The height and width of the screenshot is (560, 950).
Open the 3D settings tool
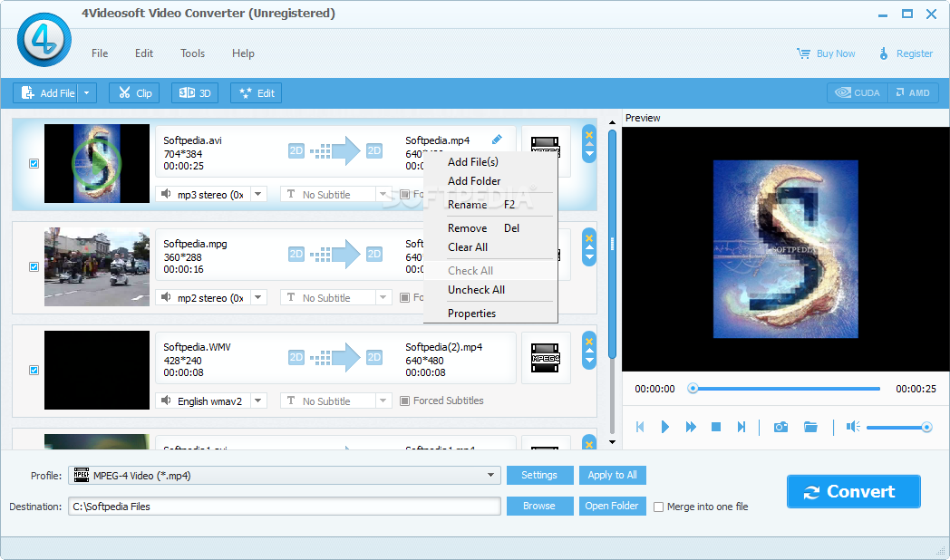click(195, 92)
